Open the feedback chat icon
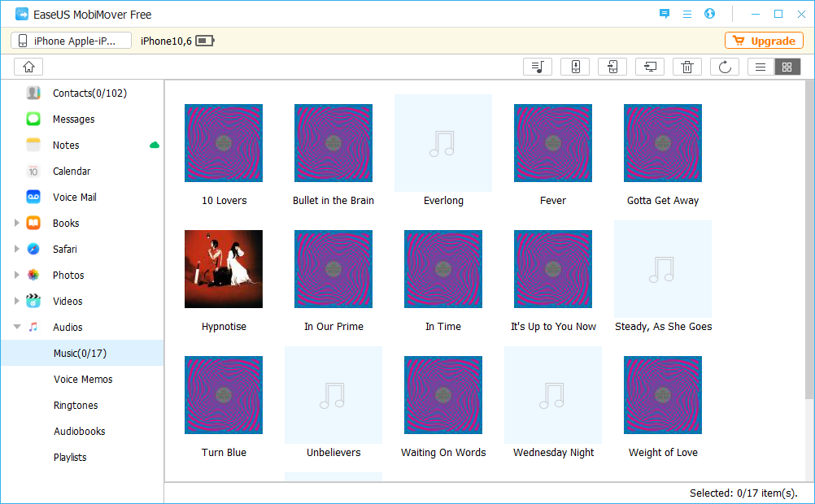 pyautogui.click(x=665, y=14)
